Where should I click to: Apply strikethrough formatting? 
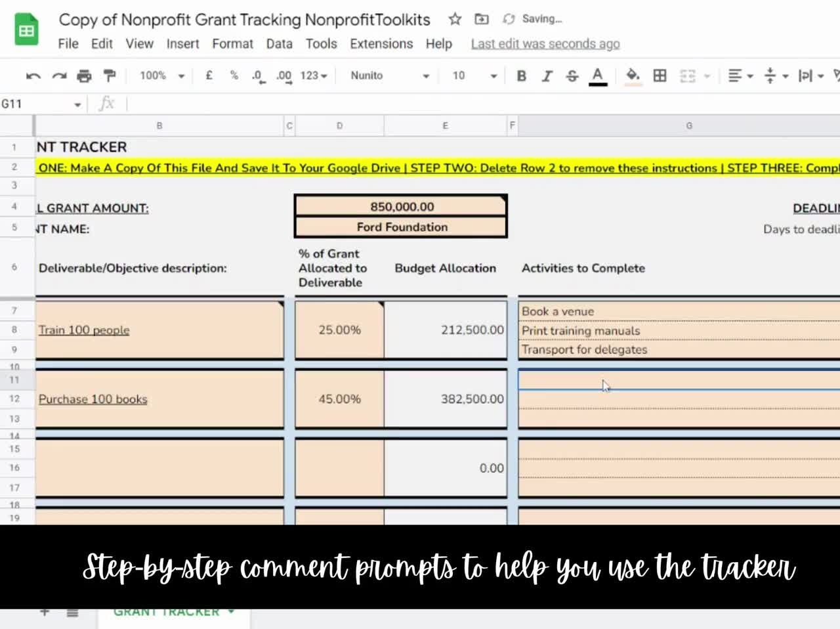[x=572, y=76]
